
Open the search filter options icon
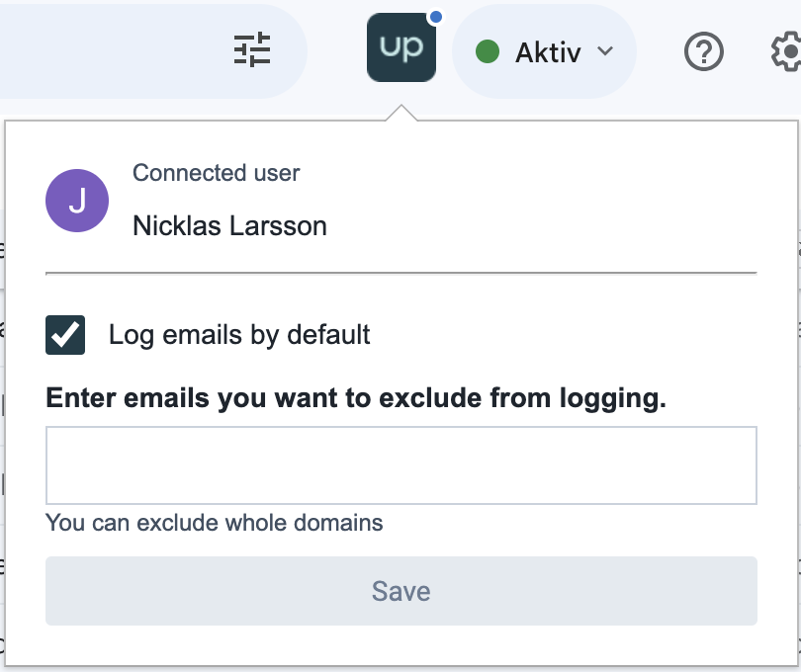252,50
